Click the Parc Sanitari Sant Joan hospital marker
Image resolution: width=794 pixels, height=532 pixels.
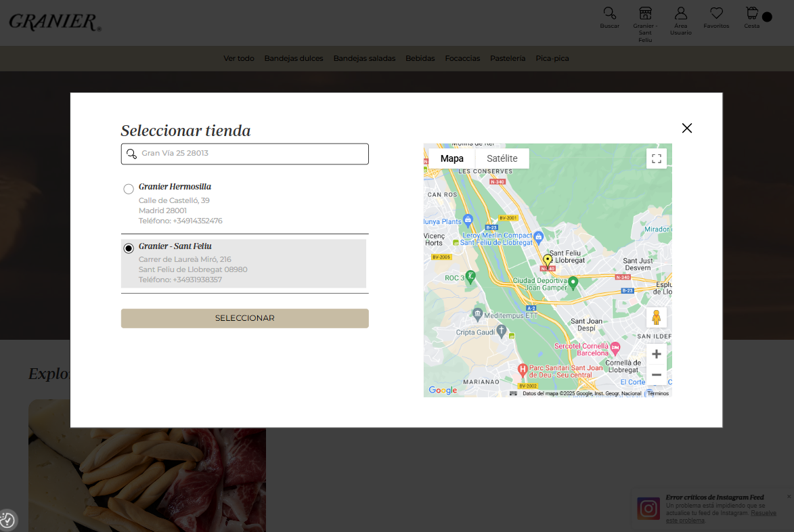[523, 370]
